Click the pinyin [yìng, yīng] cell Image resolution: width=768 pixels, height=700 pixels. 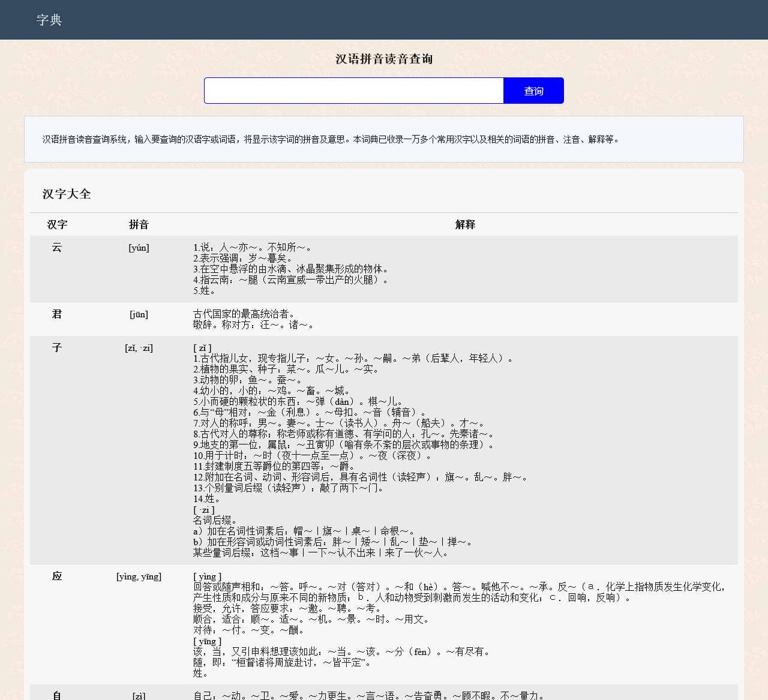pyautogui.click(x=139, y=576)
